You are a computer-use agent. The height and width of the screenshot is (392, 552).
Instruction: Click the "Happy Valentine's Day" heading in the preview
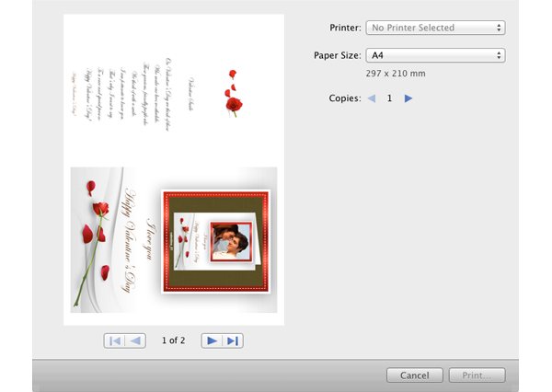130,237
